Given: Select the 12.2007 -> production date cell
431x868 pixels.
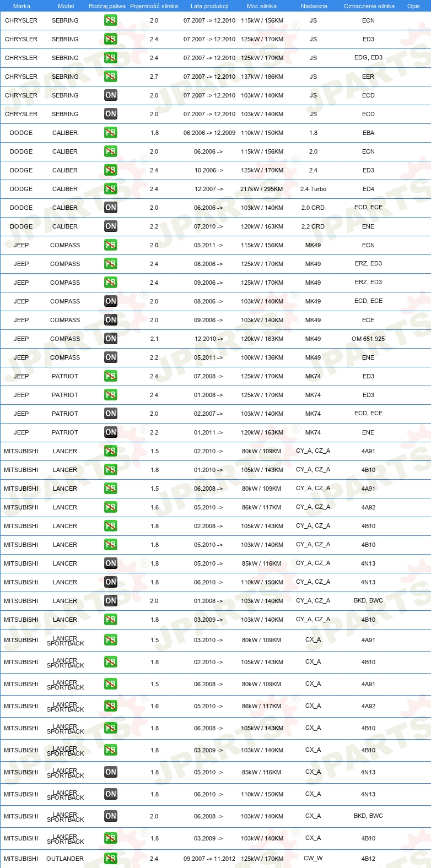Looking at the screenshot, I should (209, 189).
